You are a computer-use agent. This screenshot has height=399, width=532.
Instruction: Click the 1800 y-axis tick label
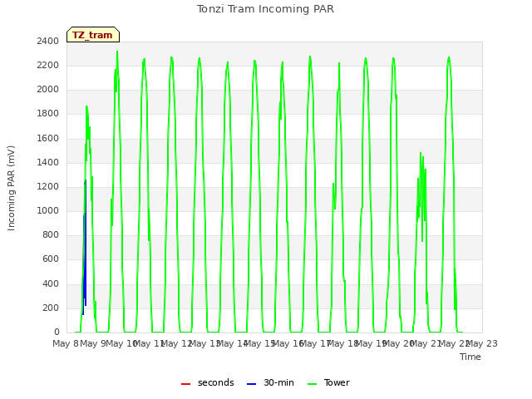tap(48, 114)
